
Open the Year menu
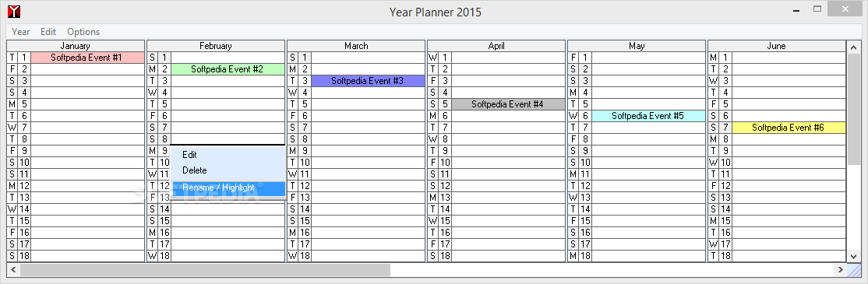point(21,31)
